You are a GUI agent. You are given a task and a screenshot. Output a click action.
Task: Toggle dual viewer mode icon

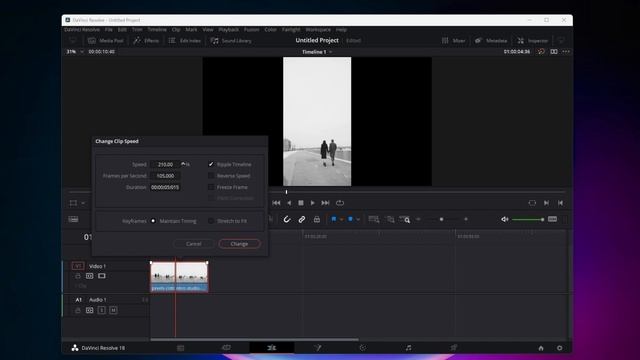(553, 51)
